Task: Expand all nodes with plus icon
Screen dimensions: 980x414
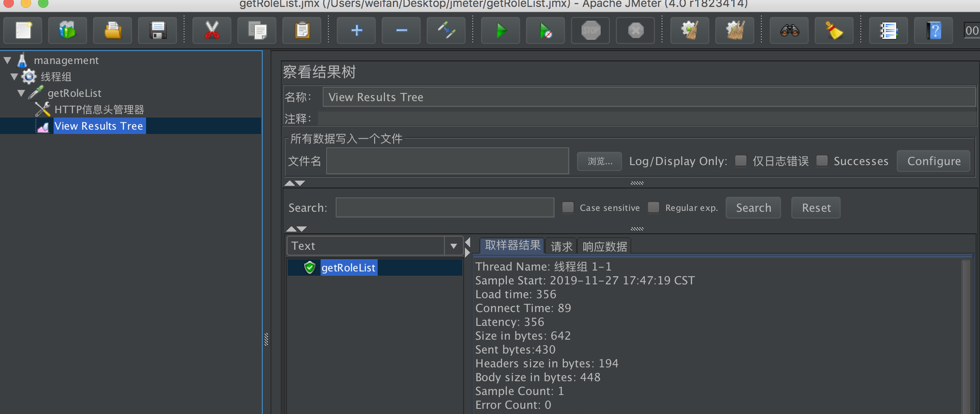Action: (356, 31)
